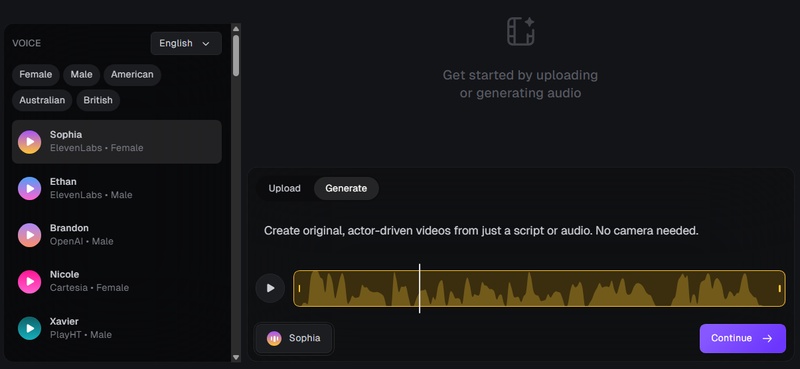Play the Sophia voice preview
The height and width of the screenshot is (369, 800).
(30, 142)
